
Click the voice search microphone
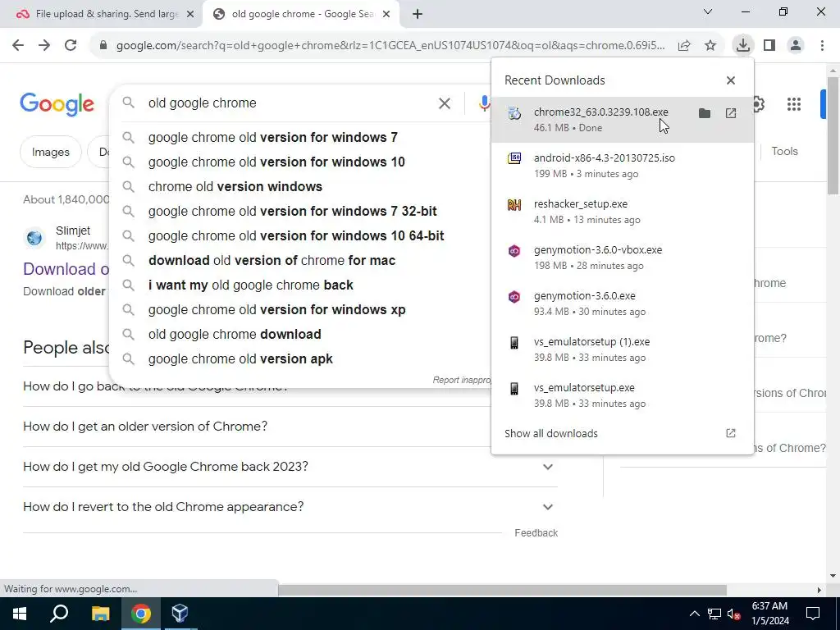484,103
